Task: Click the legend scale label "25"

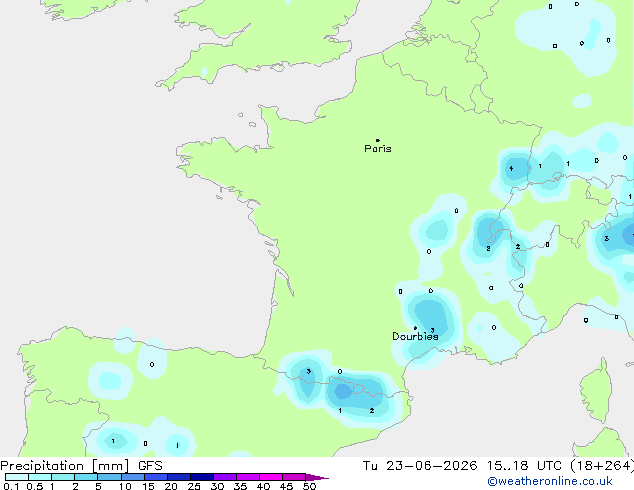Action: (x=194, y=486)
